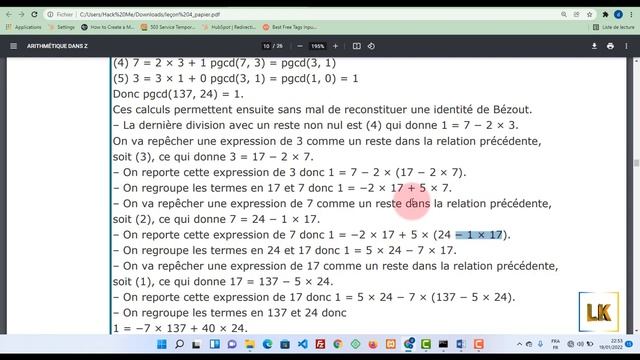Screen dimensions: 640x360
Task: Click the page number field showing 10
Action: coord(267,46)
